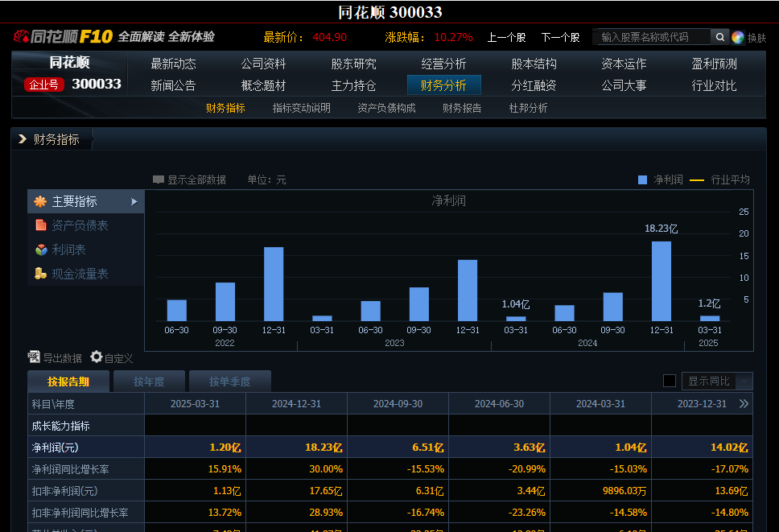Screen dimensions: 779x532
Task: Click the 1.2亿 bar for 2025-03-31
Action: pyautogui.click(x=710, y=319)
